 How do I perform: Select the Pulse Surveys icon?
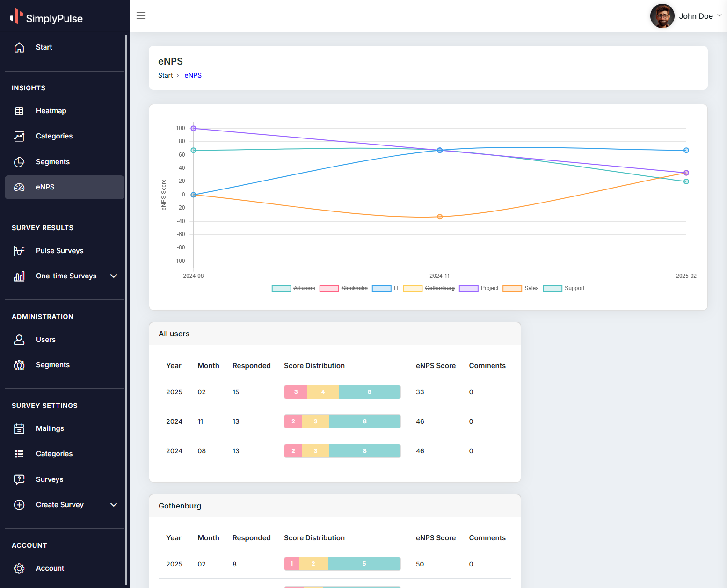19,251
